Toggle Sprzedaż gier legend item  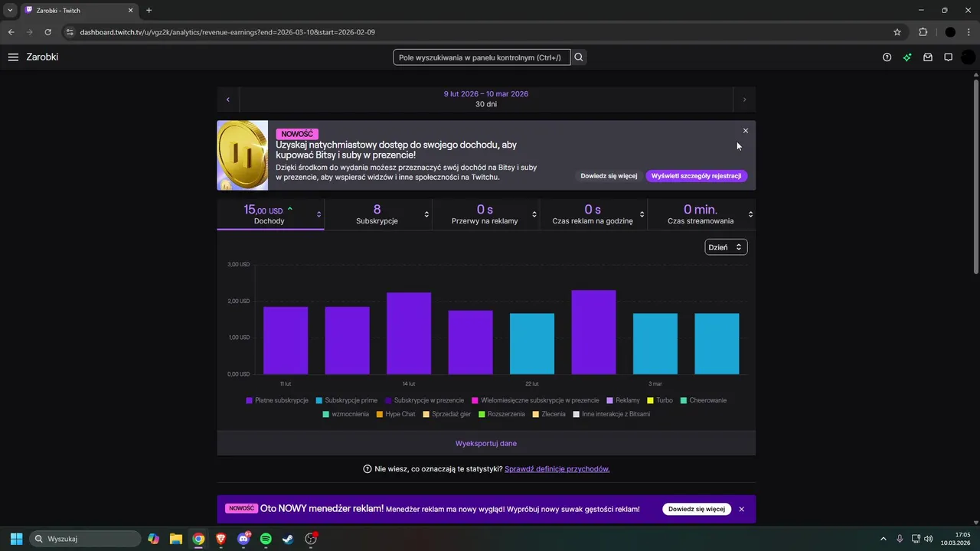tap(446, 414)
